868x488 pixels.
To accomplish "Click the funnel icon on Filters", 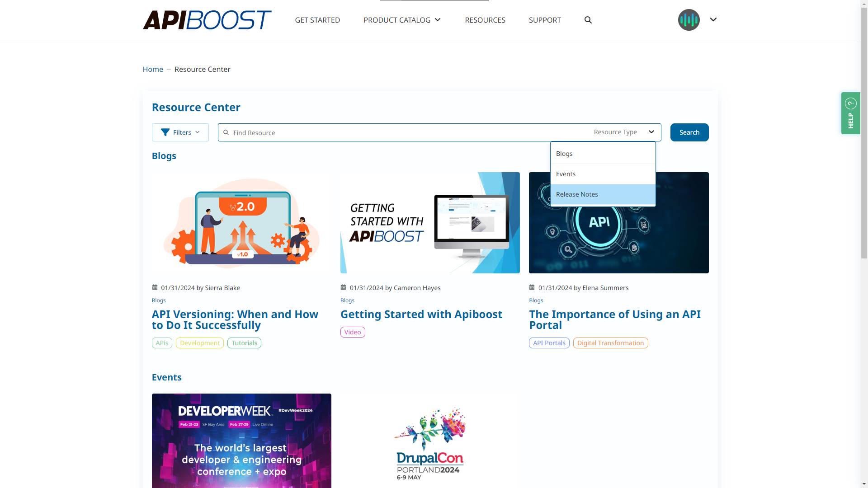I will pyautogui.click(x=165, y=132).
